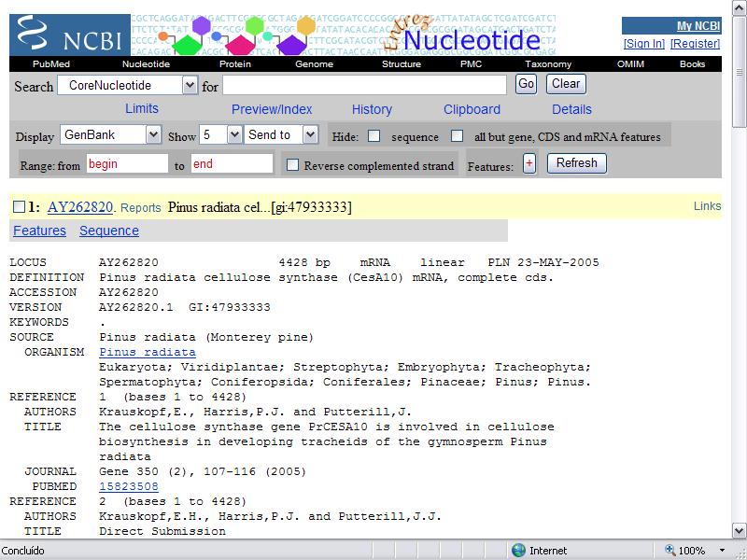Click the Range to end field

coord(232,164)
